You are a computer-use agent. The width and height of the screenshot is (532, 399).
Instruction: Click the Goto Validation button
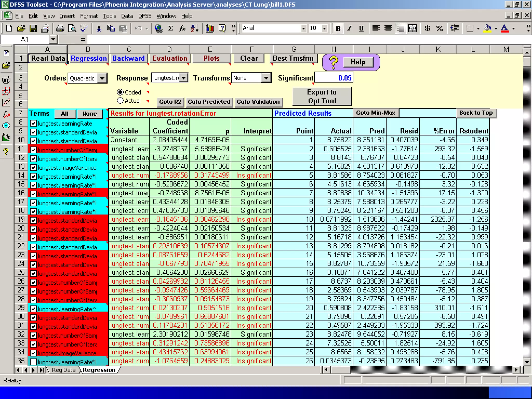click(x=258, y=102)
